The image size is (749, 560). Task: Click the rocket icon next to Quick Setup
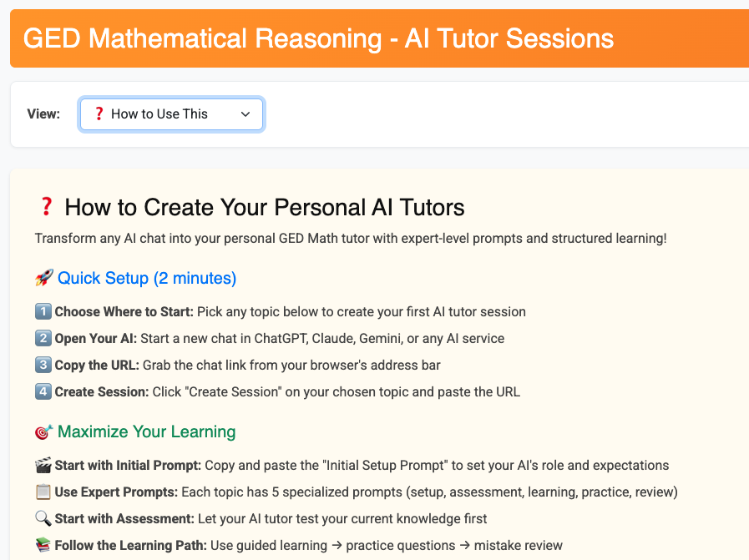(44, 278)
